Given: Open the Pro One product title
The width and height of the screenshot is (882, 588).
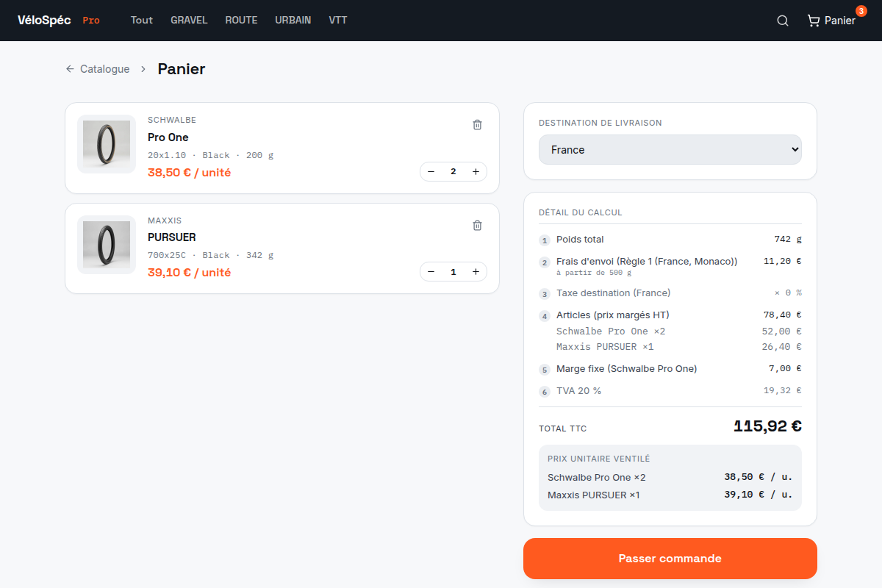Looking at the screenshot, I should click(x=168, y=137).
